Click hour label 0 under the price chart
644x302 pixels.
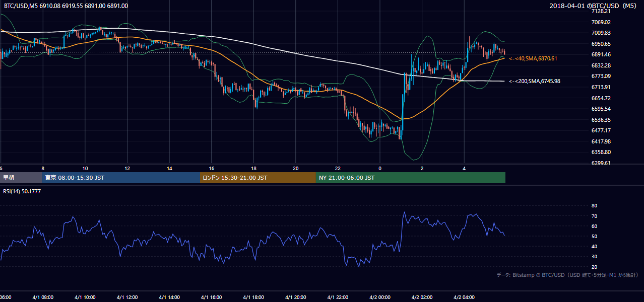coord(380,169)
